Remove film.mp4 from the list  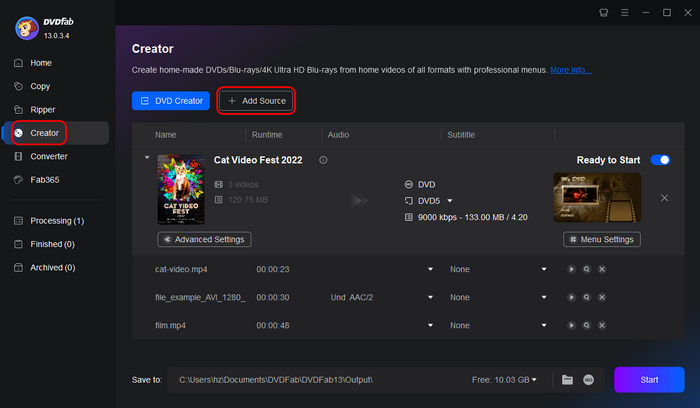(602, 325)
